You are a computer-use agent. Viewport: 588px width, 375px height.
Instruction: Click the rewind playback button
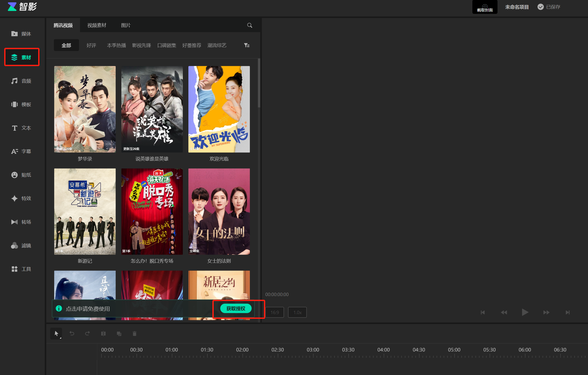504,312
